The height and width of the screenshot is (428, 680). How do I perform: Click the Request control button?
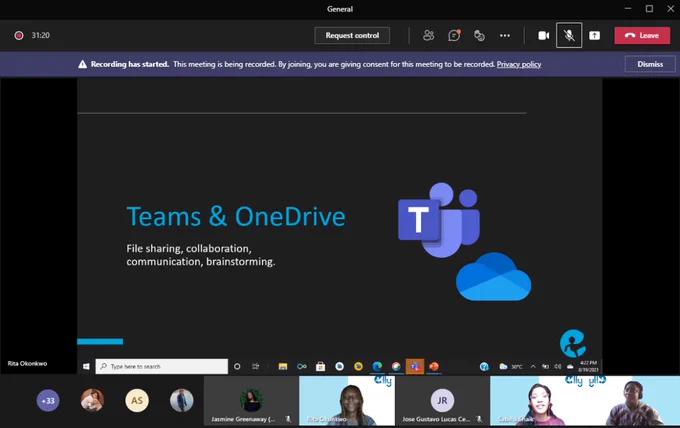pos(352,36)
